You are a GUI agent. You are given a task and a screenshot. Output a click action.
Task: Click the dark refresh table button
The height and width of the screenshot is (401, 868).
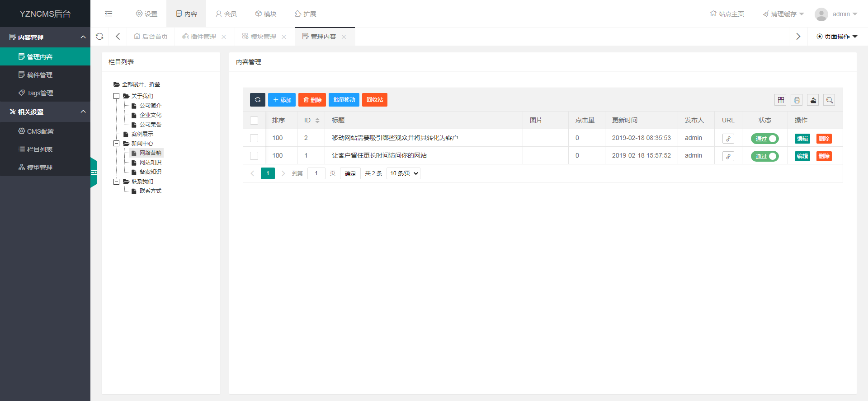[257, 100]
